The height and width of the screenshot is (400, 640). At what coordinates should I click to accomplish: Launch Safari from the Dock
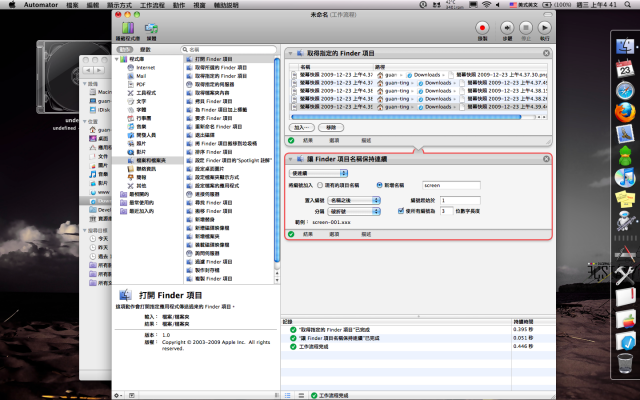click(625, 90)
